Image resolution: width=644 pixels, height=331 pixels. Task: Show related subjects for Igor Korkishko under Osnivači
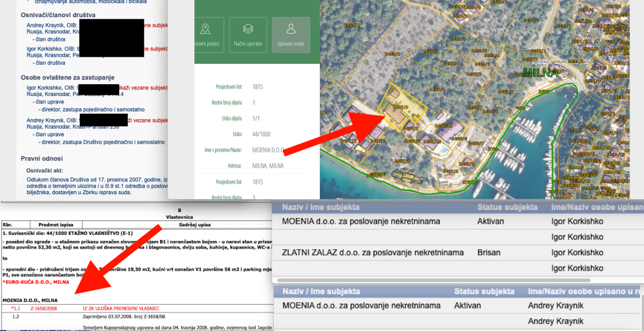(156, 49)
